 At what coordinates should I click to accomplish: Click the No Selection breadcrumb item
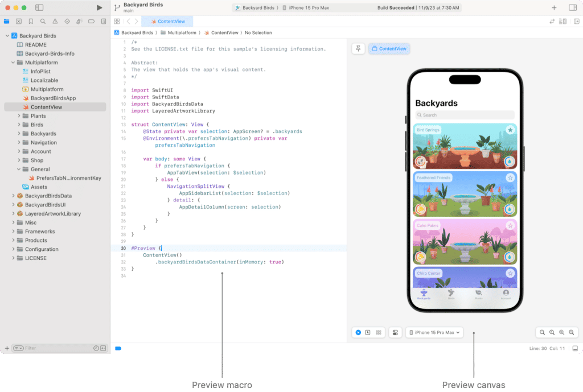tap(258, 32)
